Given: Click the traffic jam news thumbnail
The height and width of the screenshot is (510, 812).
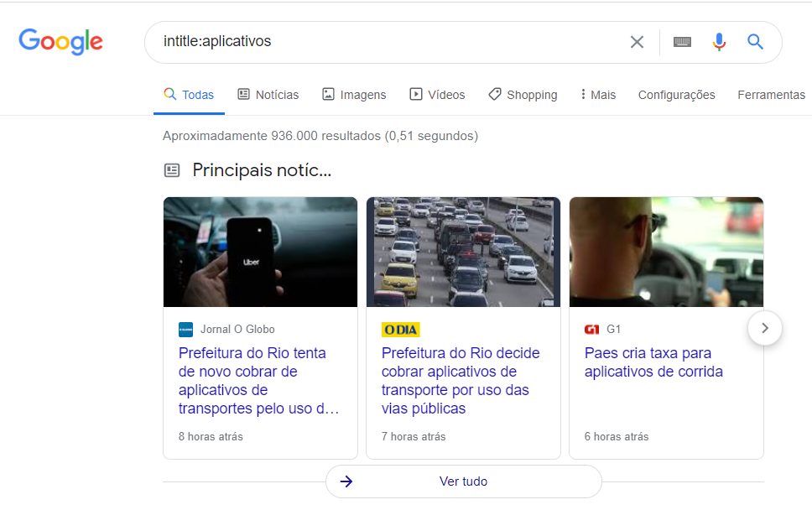Looking at the screenshot, I should pos(464,252).
